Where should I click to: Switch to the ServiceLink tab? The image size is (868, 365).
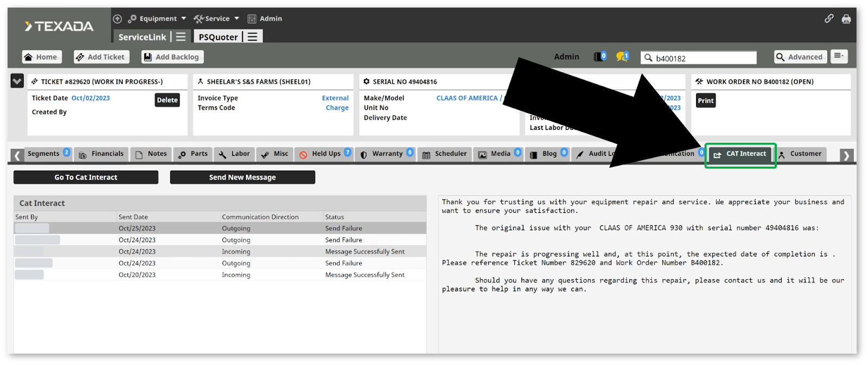pos(142,37)
